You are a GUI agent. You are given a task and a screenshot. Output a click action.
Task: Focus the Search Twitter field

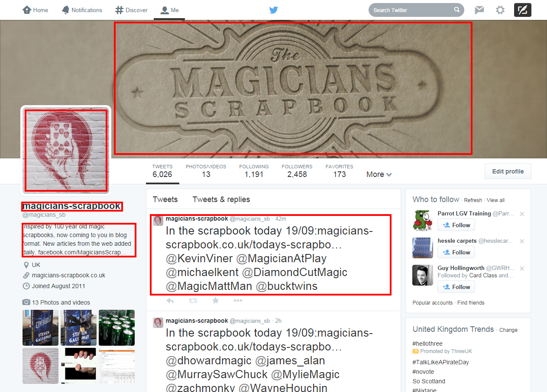[x=416, y=10]
